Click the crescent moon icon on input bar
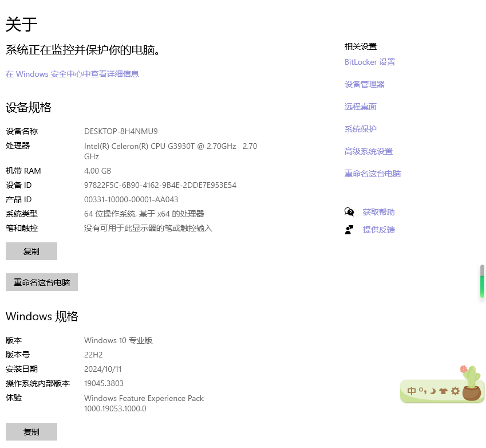 coord(433,391)
